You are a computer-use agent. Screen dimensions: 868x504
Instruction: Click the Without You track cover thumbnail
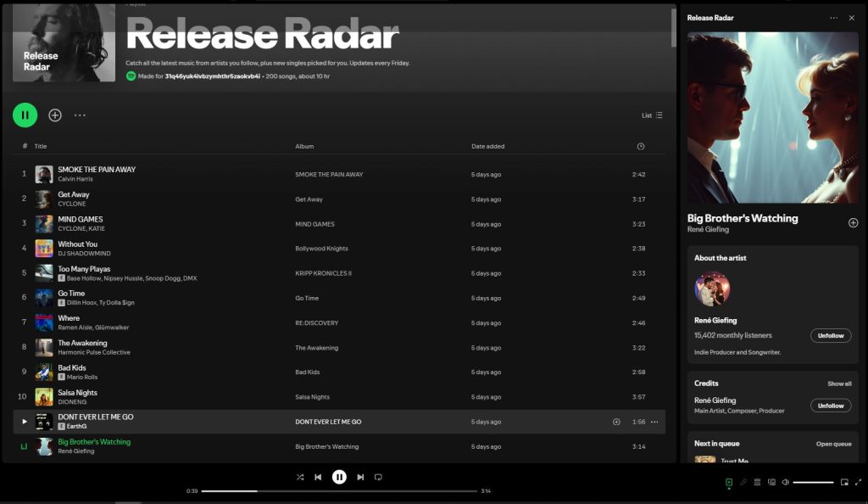[44, 248]
